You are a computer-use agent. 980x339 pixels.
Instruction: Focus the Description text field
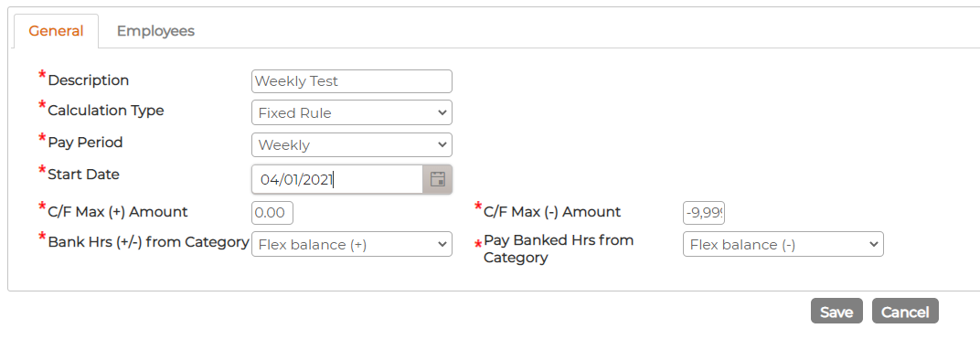point(351,81)
